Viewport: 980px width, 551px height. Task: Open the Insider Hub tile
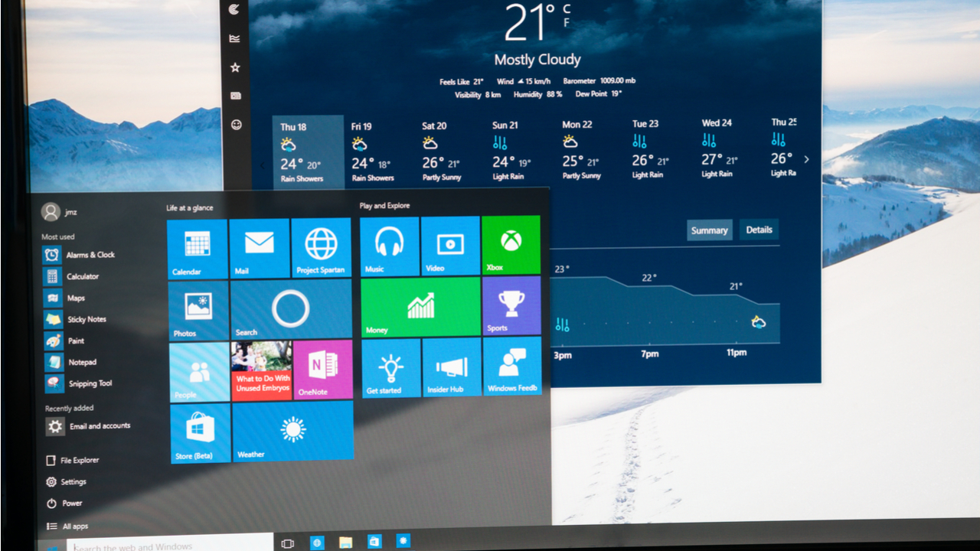point(451,367)
